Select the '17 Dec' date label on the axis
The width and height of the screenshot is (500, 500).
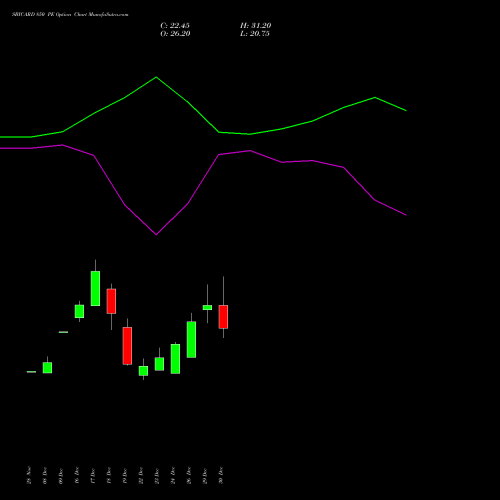[x=93, y=476]
